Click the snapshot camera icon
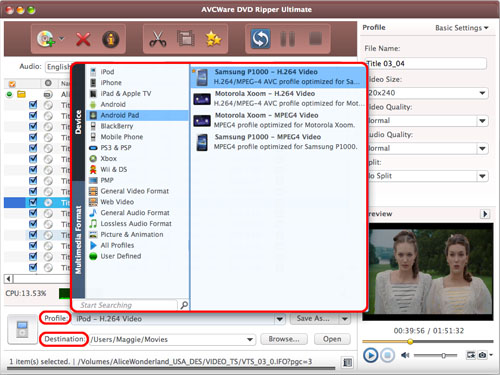 (482, 355)
